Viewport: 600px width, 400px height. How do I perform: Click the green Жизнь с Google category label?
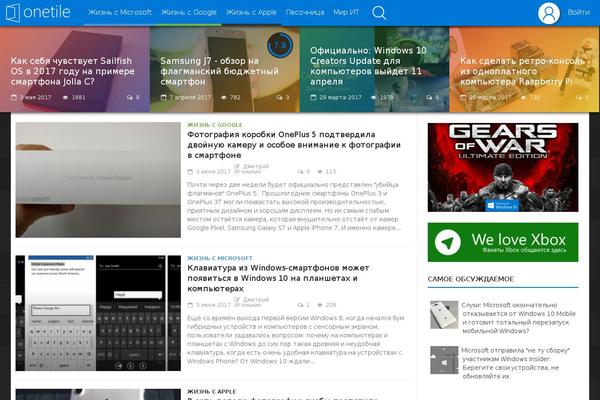(215, 125)
